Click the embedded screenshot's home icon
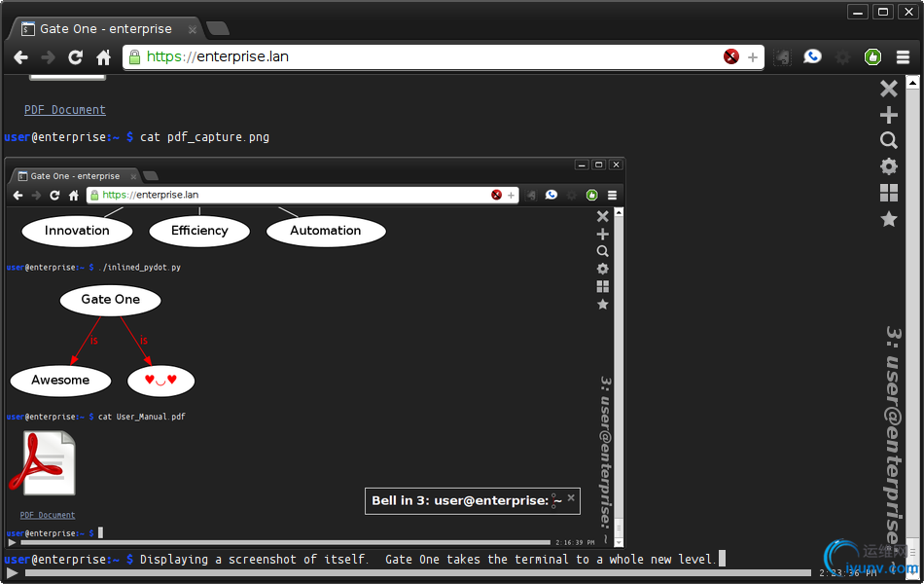Screen dimensions: 924x584 tap(74, 196)
